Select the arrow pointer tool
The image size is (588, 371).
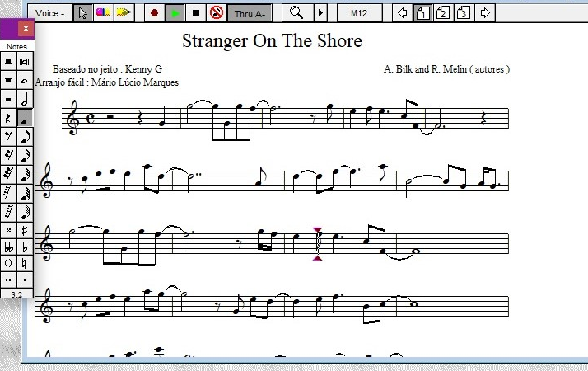(x=83, y=12)
